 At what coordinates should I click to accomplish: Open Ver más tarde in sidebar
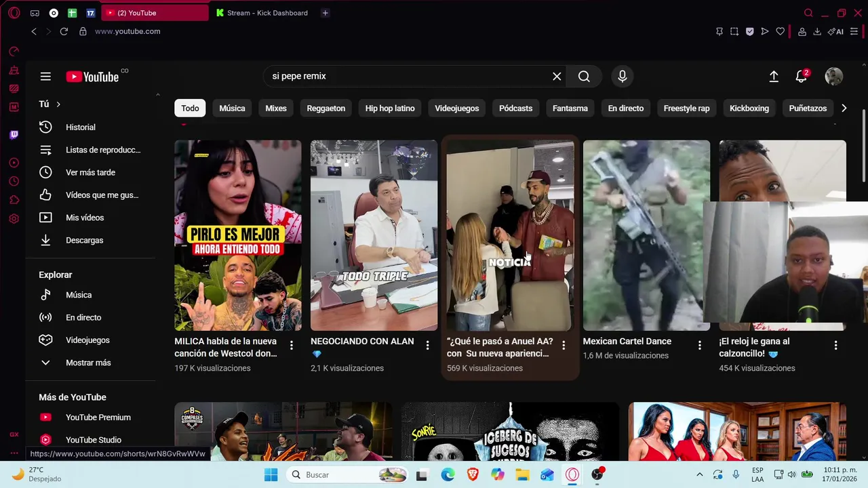click(91, 172)
